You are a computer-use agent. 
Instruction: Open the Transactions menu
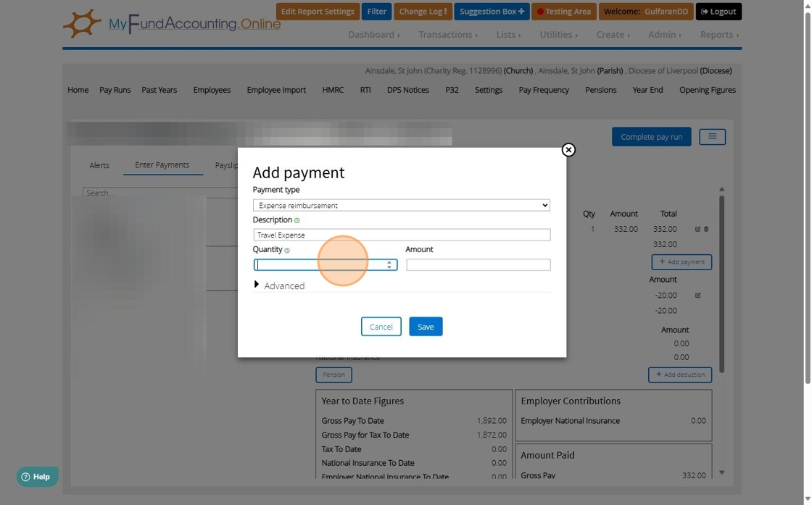pos(448,35)
